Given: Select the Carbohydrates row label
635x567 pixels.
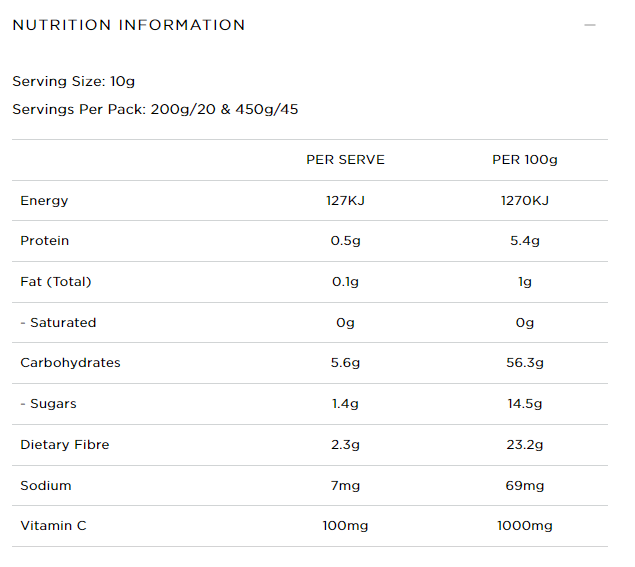Looking at the screenshot, I should pyautogui.click(x=70, y=362).
